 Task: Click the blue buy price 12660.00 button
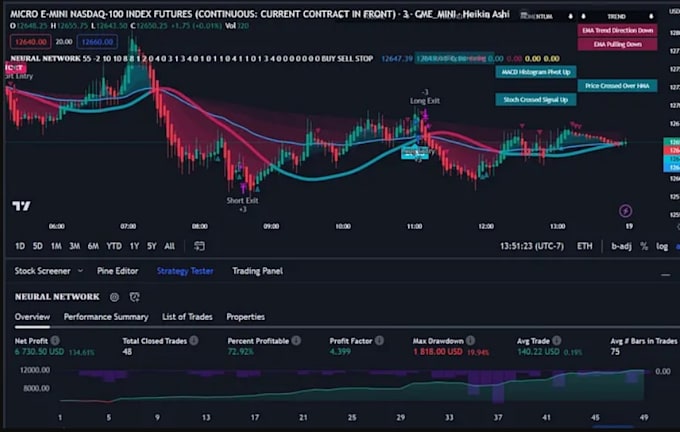click(x=97, y=42)
